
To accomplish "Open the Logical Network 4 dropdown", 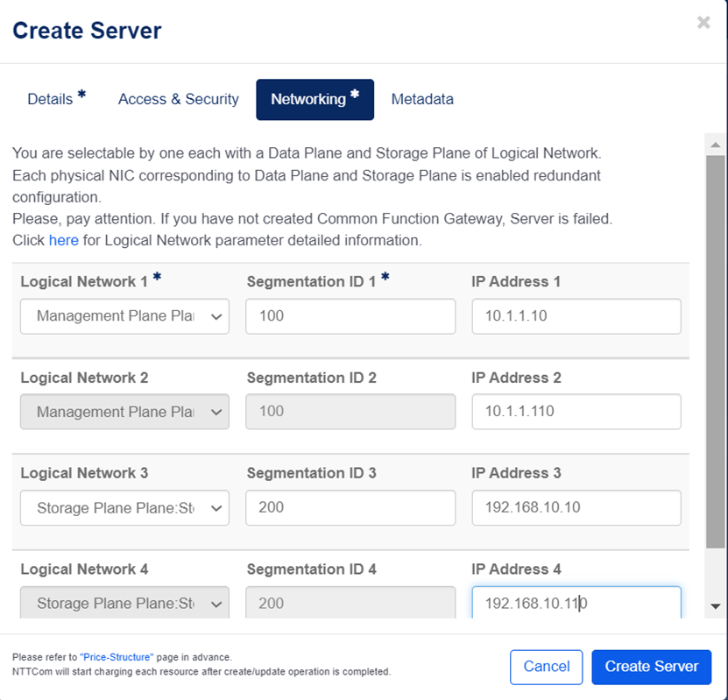I will pos(124,603).
